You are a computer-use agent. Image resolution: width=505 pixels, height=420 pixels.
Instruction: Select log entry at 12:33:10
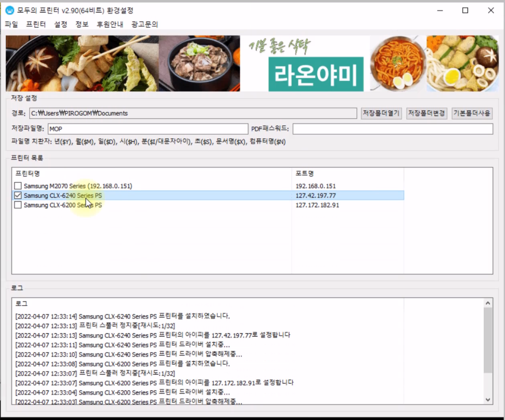click(129, 355)
